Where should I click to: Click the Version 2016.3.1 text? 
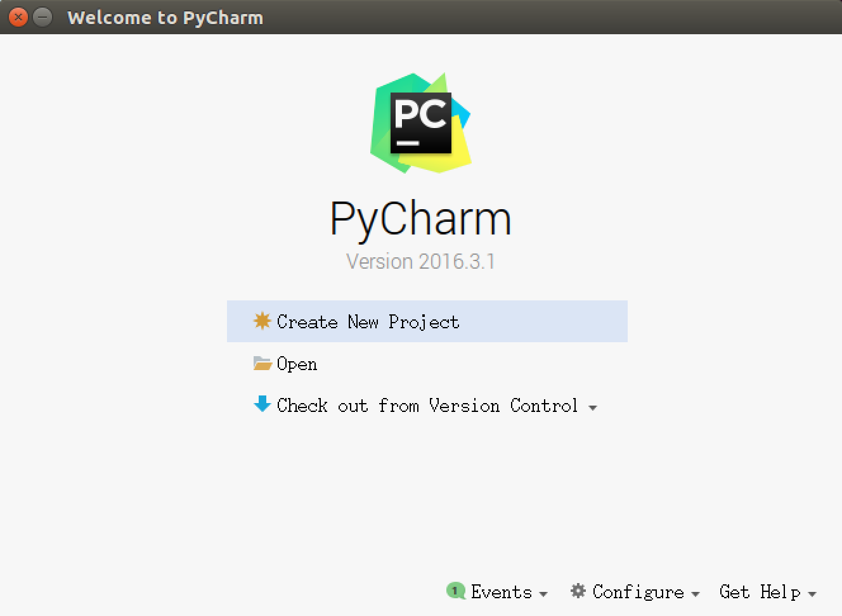[x=421, y=260]
